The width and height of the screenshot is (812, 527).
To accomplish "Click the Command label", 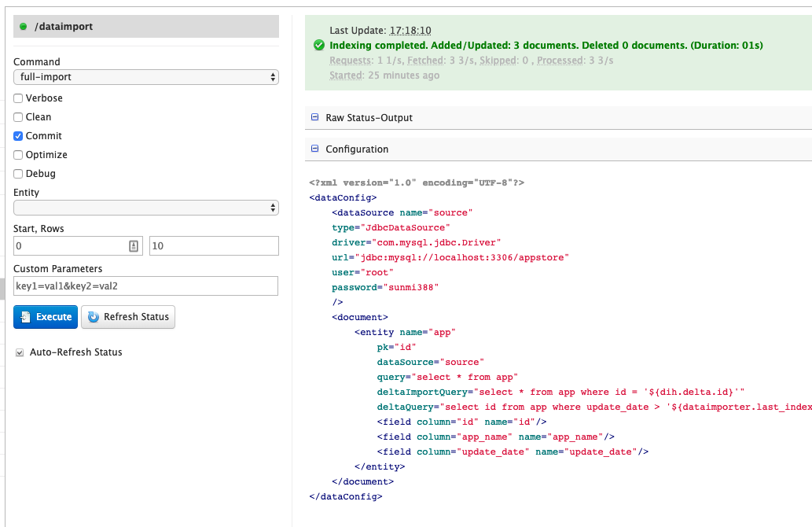I will tap(37, 61).
